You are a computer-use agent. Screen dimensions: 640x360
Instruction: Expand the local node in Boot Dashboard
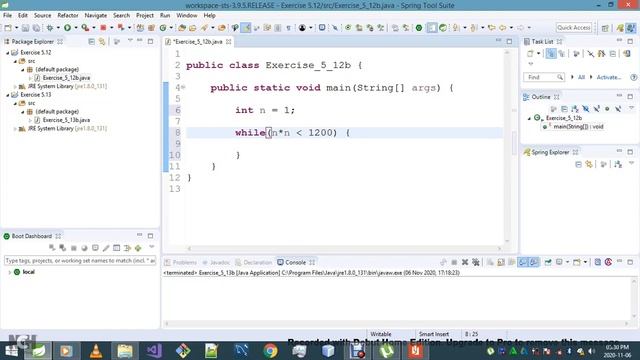pyautogui.click(x=9, y=272)
